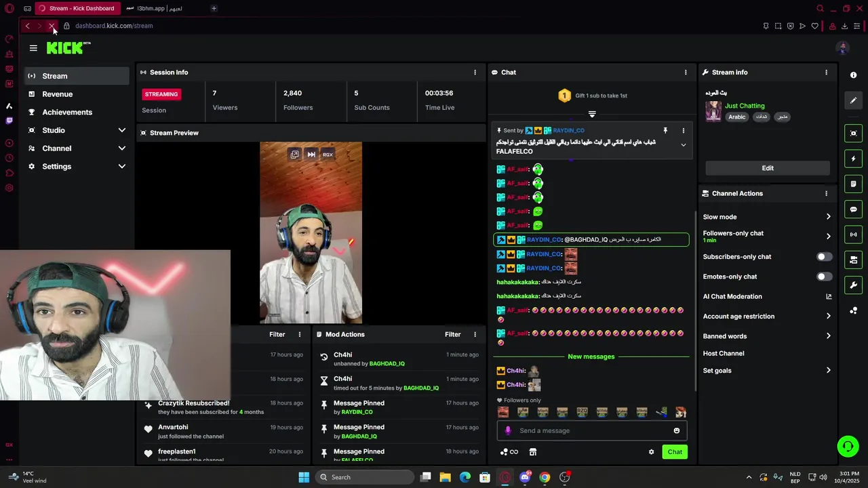Open pinned message three-dot menu
868x488 pixels.
683,130
